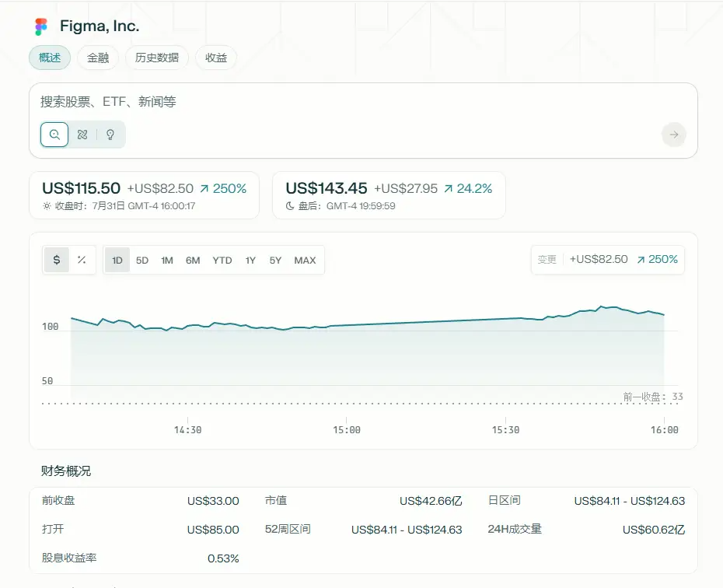The width and height of the screenshot is (723, 588).
Task: Click the 概述 tab
Action: [50, 58]
